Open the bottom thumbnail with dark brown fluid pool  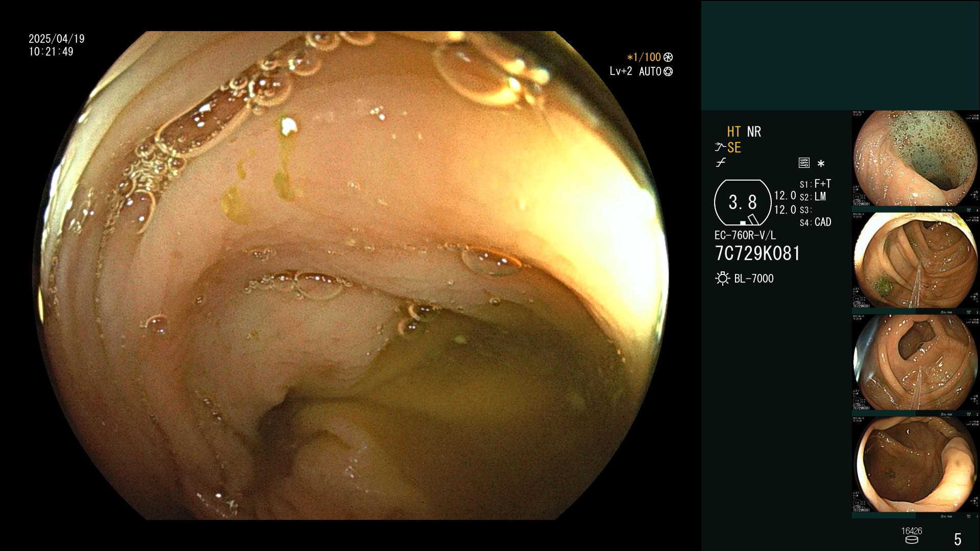tap(916, 465)
